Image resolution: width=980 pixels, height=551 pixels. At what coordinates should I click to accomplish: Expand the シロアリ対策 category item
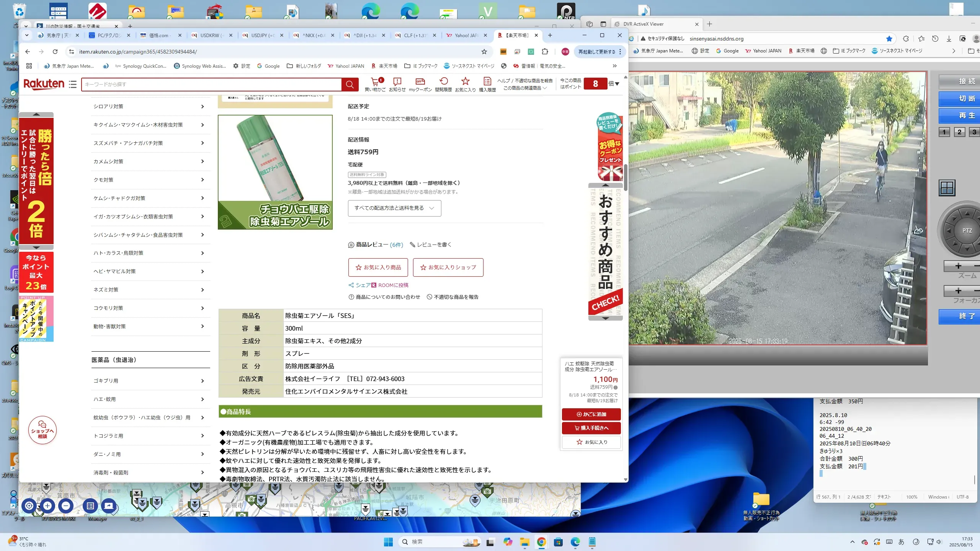[x=150, y=106]
